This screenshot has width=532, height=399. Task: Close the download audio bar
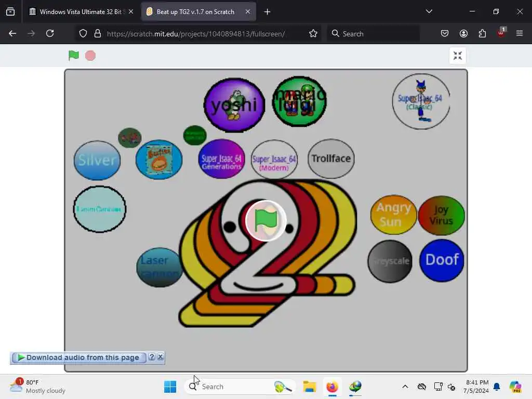161,357
